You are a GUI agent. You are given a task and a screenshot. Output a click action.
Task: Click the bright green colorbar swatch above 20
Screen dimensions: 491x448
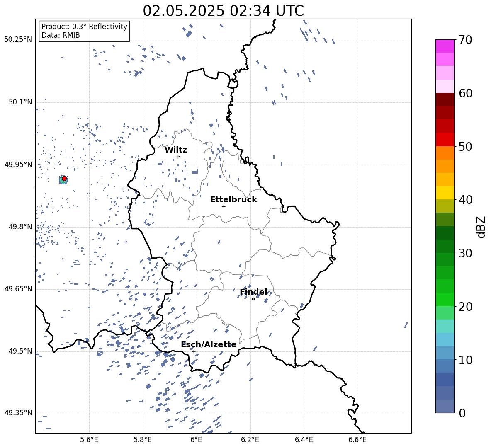(445, 299)
